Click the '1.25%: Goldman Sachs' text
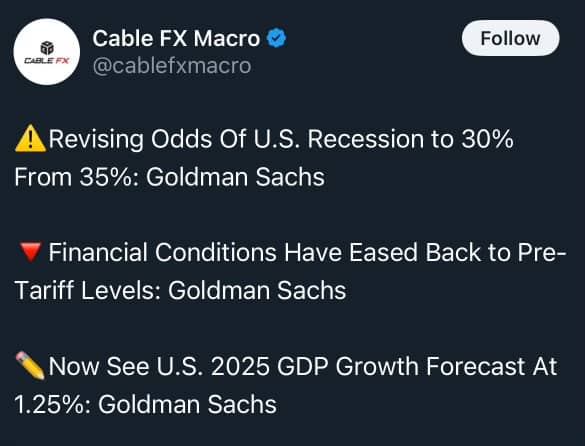 146,404
